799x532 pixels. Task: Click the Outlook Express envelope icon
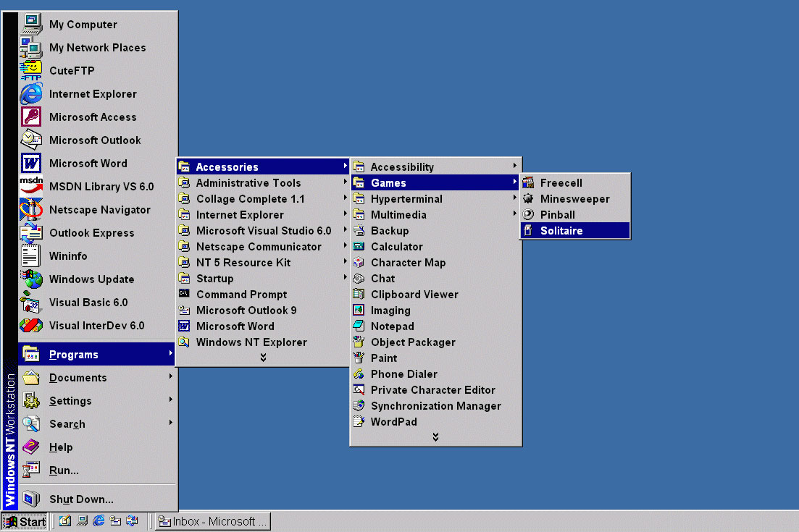31,232
